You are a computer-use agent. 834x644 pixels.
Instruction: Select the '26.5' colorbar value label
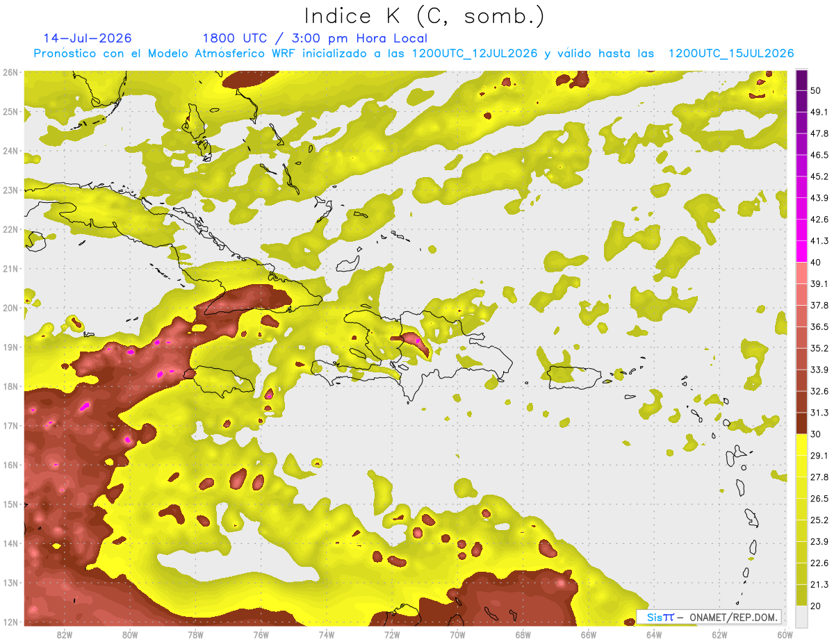819,499
